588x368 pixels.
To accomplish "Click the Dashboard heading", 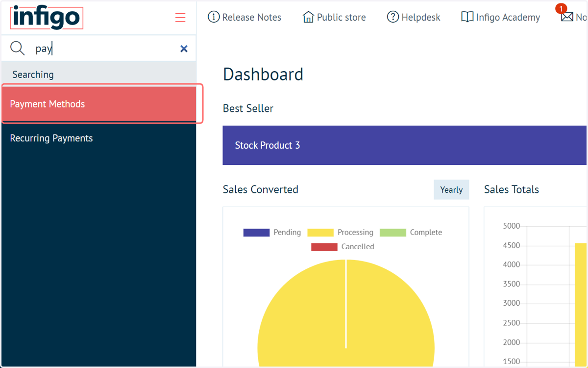I will 263,75.
